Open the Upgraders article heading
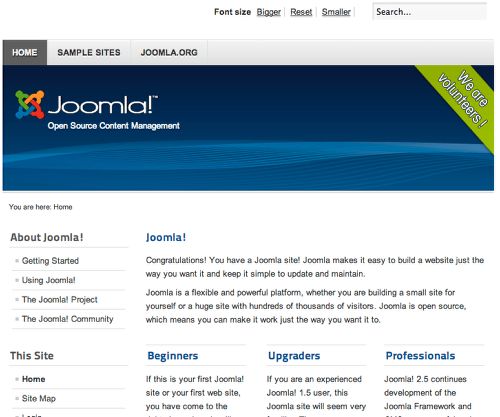 coord(294,356)
